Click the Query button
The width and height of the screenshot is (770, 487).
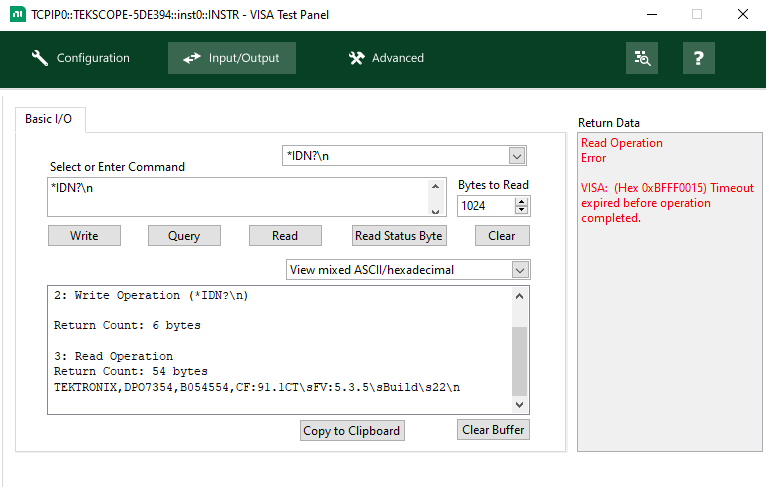(184, 236)
